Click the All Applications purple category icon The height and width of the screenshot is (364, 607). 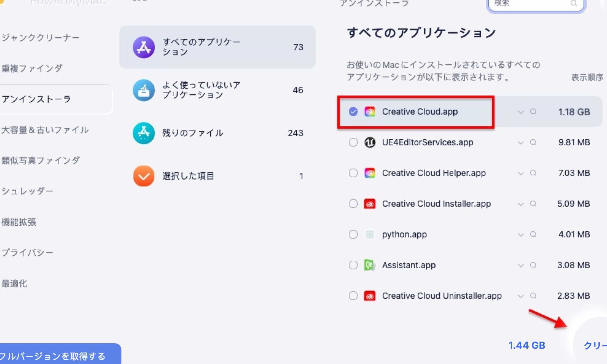(144, 47)
